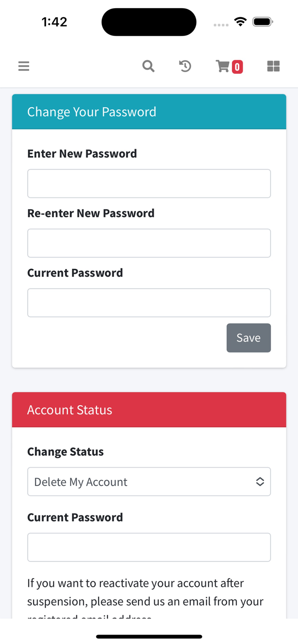Viewport: 298px width, 644px height.
Task: Tap the search magnifier icon
Action: click(x=148, y=66)
